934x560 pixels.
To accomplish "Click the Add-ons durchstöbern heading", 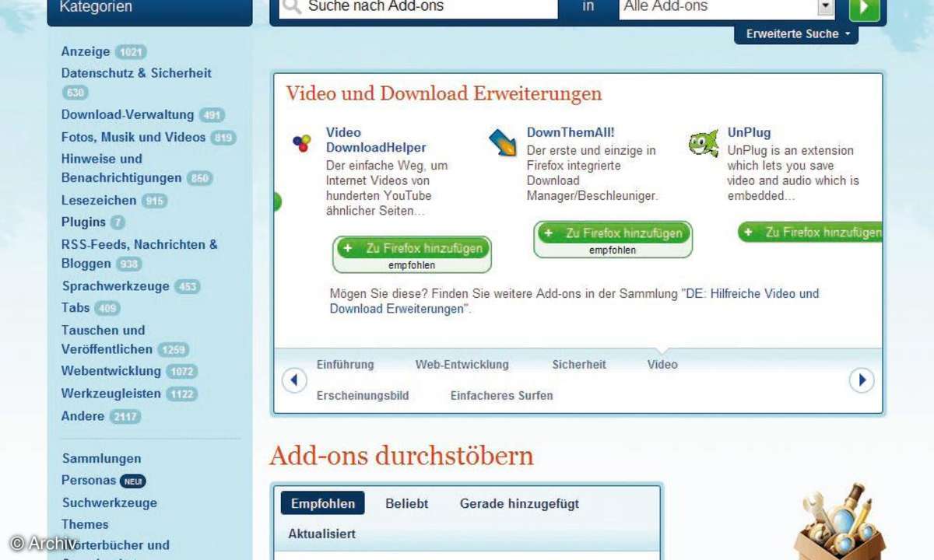I will (402, 456).
